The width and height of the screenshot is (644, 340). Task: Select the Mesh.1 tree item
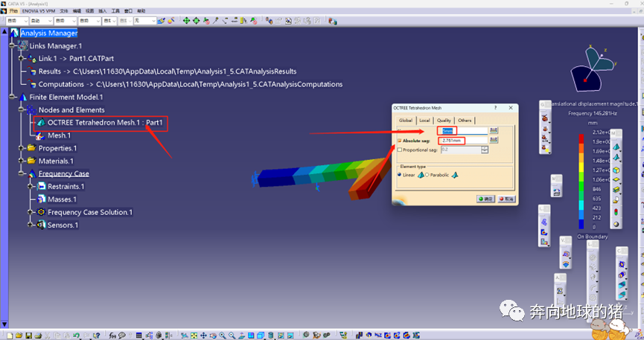tap(59, 135)
